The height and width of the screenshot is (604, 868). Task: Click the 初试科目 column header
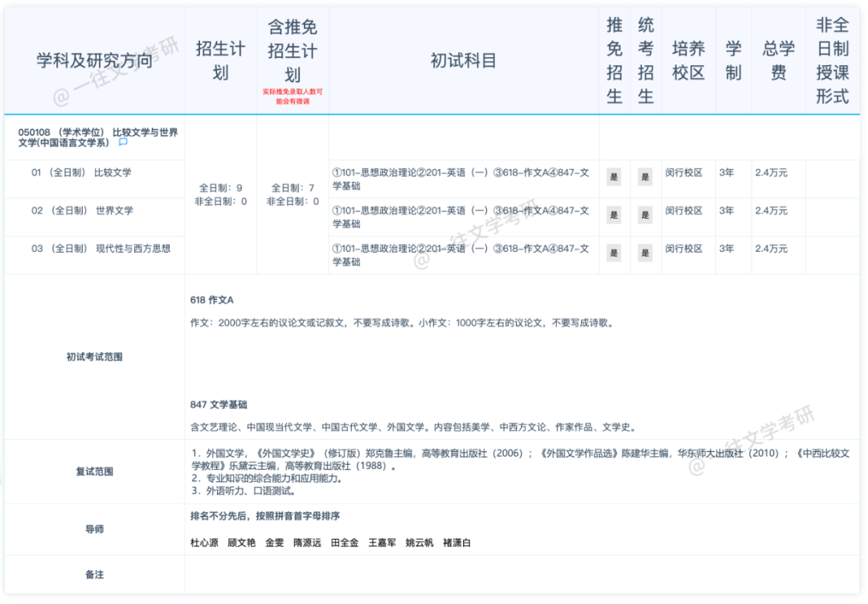[463, 60]
